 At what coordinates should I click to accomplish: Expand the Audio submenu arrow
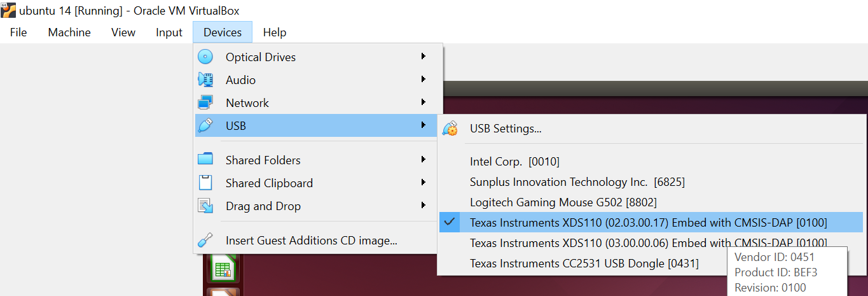[x=424, y=80]
